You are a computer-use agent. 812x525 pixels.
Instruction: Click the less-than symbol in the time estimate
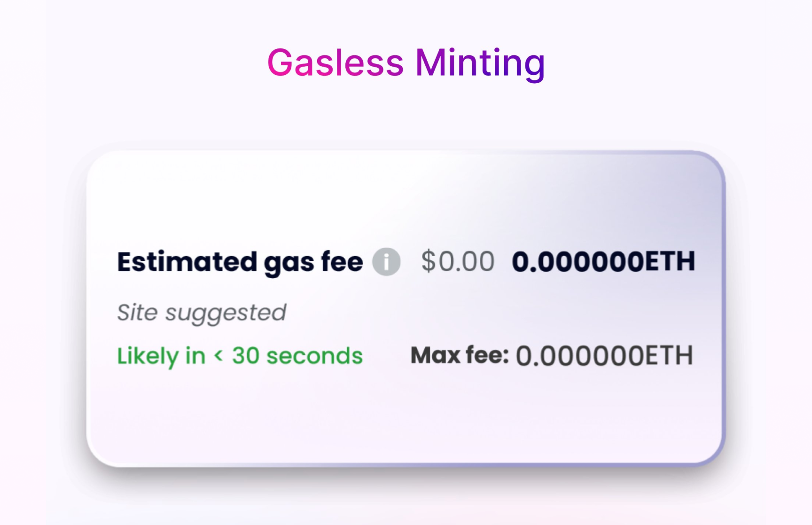pyautogui.click(x=218, y=355)
